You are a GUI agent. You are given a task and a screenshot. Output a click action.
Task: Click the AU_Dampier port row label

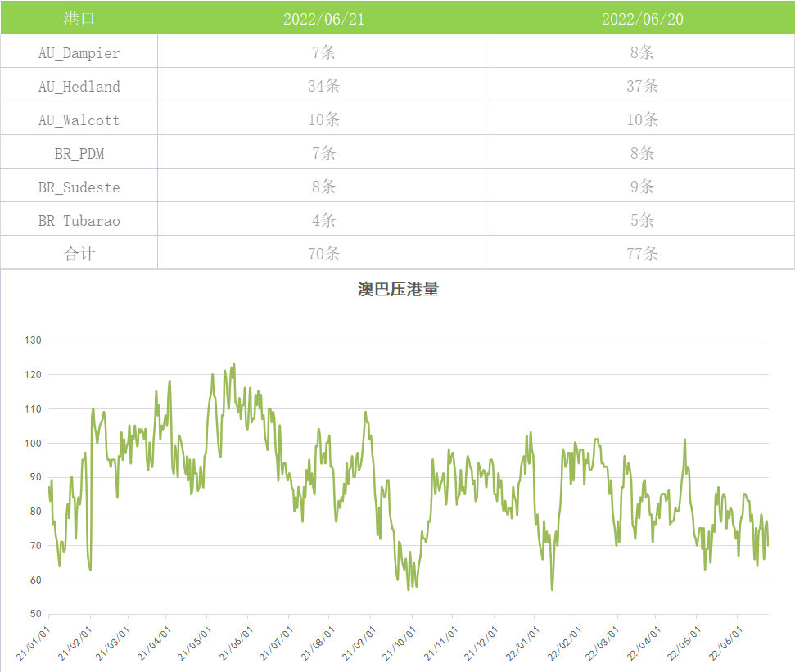(79, 53)
